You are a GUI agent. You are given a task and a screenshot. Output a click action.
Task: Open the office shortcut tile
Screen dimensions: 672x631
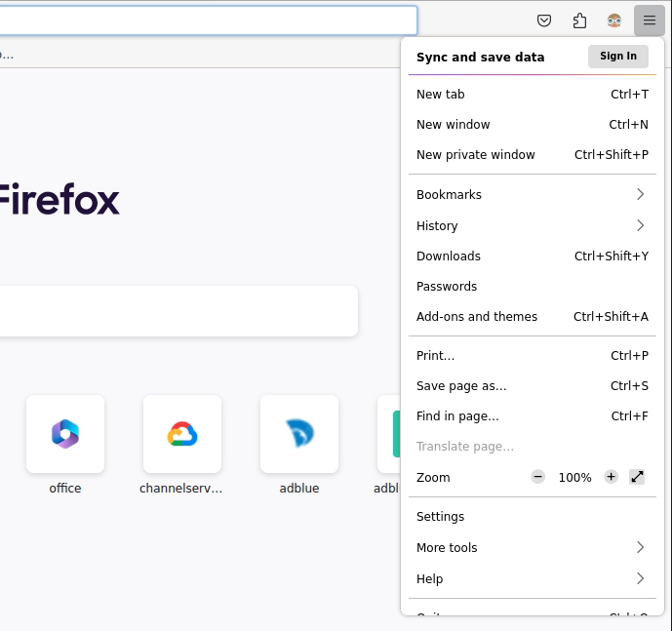point(65,434)
